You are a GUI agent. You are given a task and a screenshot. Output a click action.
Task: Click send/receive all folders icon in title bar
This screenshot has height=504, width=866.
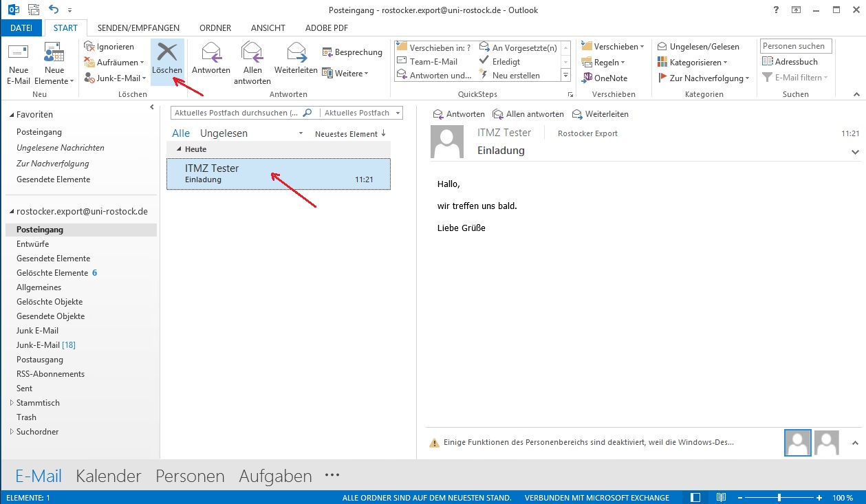coord(32,10)
